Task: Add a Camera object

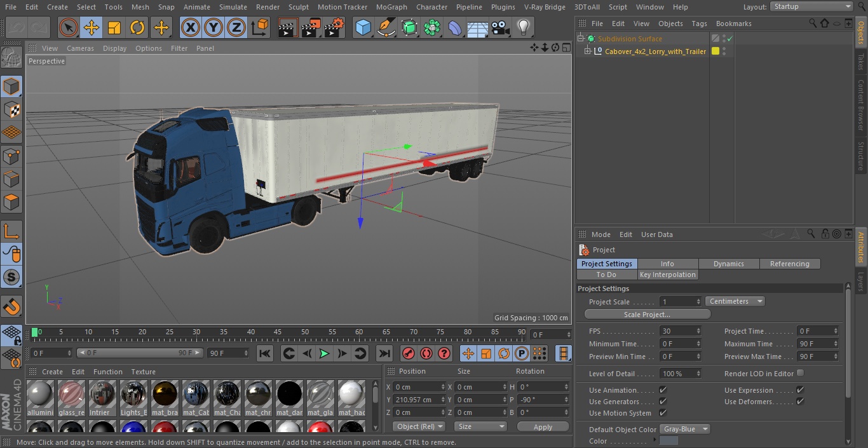Action: [501, 27]
